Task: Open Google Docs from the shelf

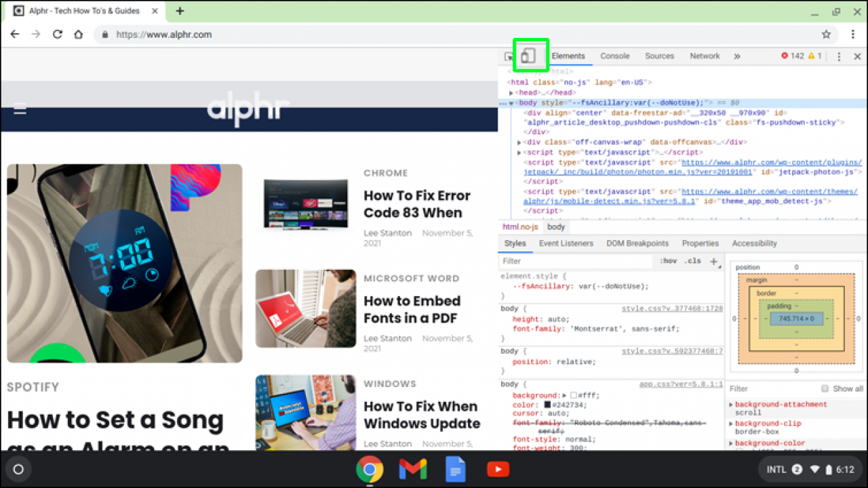Action: 455,468
